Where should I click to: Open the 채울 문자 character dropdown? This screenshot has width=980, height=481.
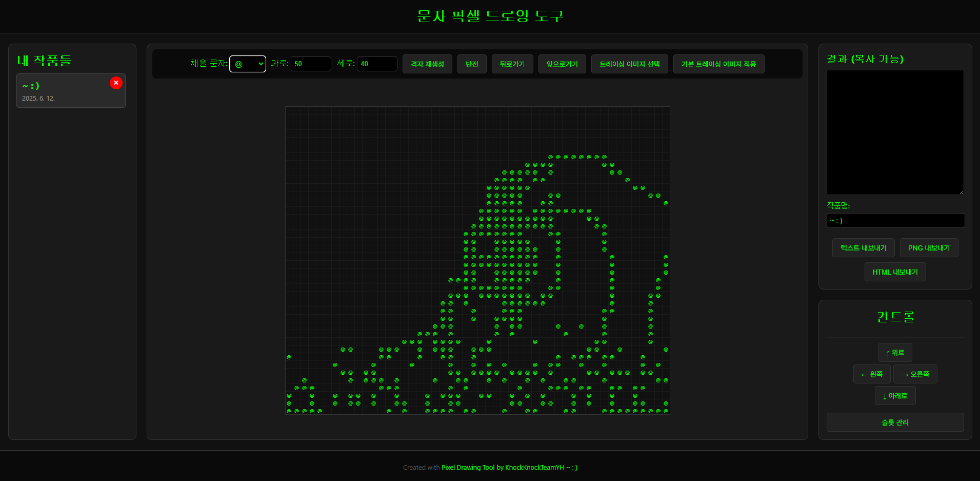pos(248,64)
